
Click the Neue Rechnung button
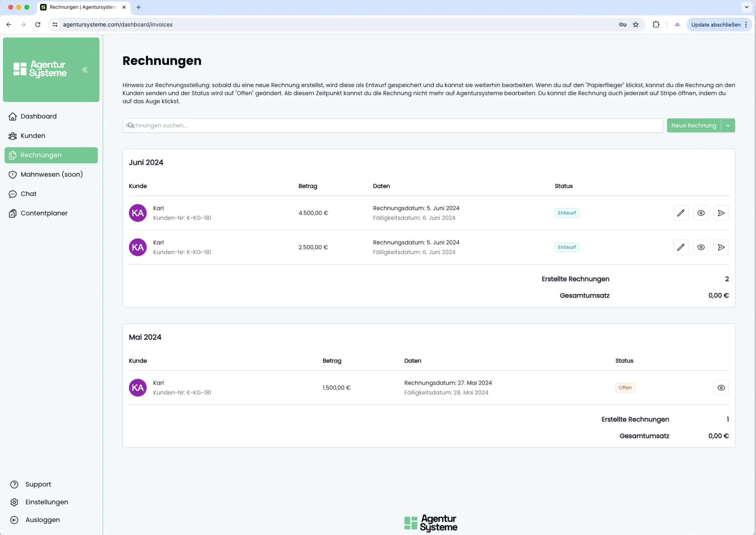(x=693, y=126)
